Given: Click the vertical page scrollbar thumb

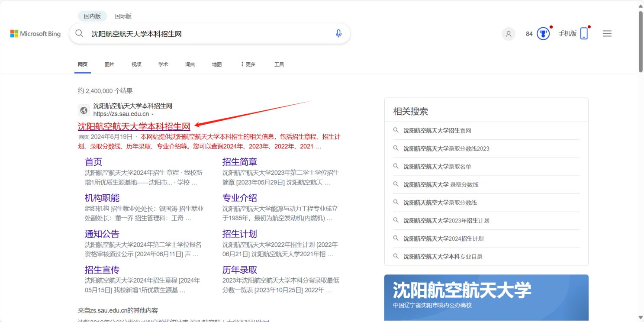Looking at the screenshot, I should 641,41.
